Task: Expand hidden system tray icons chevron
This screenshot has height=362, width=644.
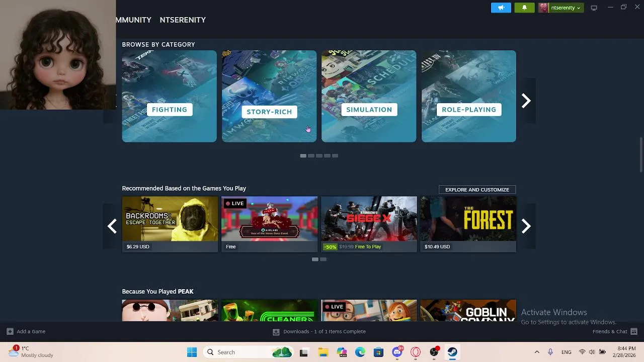Action: (537, 352)
